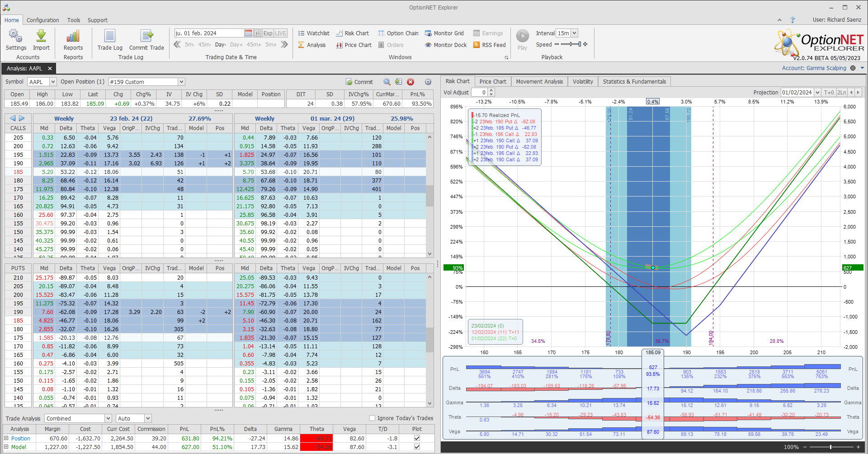Close the Analysis: AAPL tab

[x=50, y=68]
